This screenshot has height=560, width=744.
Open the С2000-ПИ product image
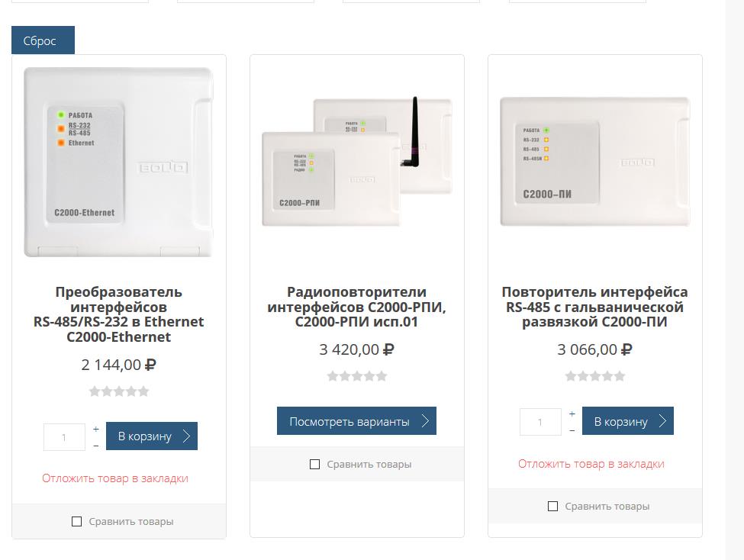click(x=595, y=161)
